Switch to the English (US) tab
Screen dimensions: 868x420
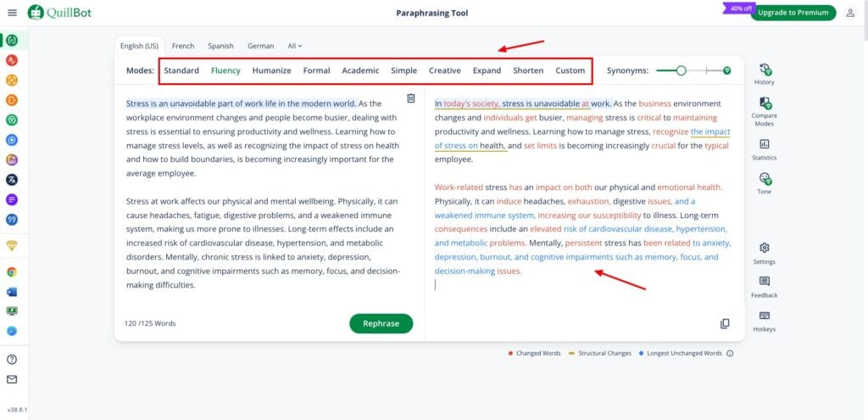pos(139,46)
